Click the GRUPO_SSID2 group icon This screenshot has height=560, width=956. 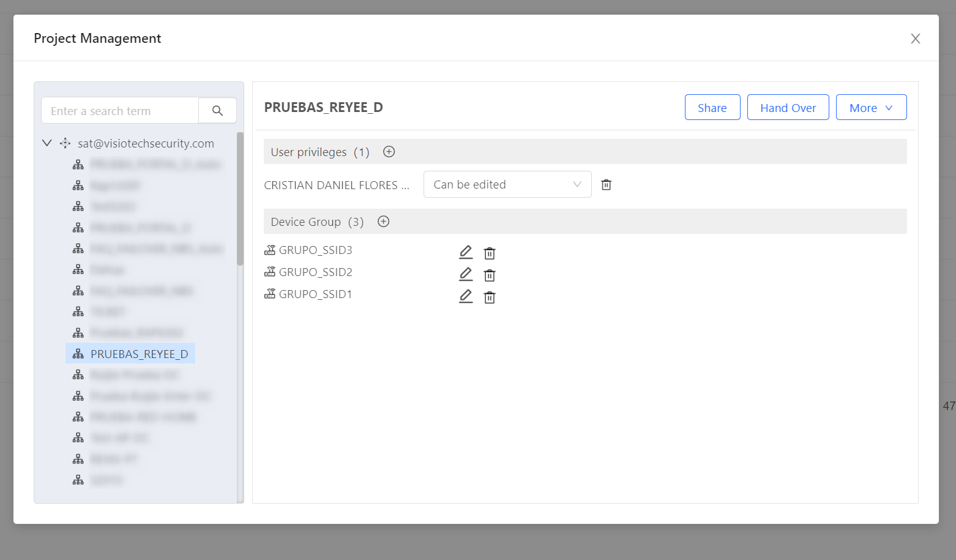click(270, 272)
